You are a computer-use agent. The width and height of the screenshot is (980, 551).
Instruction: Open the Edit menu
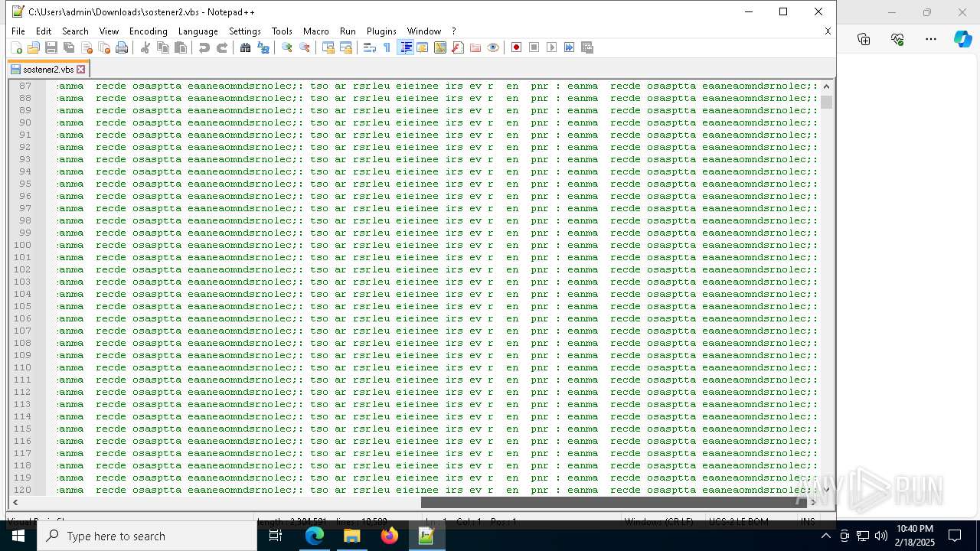(44, 31)
